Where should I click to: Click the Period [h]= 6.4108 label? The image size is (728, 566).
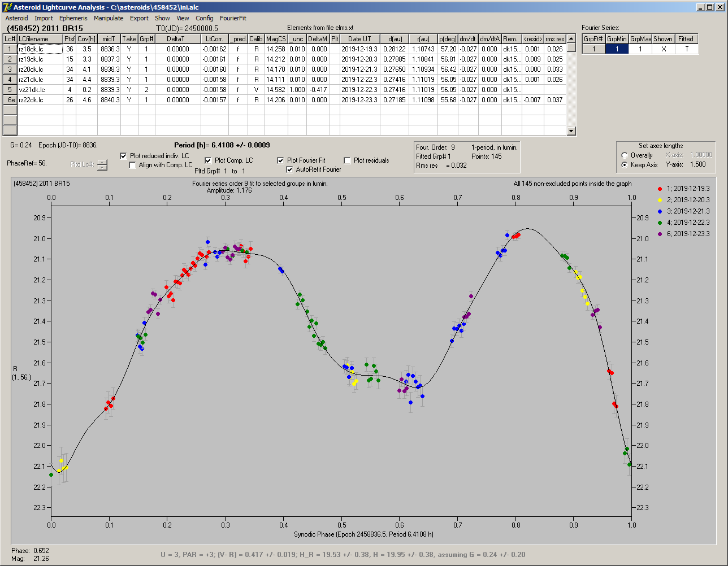click(x=222, y=145)
